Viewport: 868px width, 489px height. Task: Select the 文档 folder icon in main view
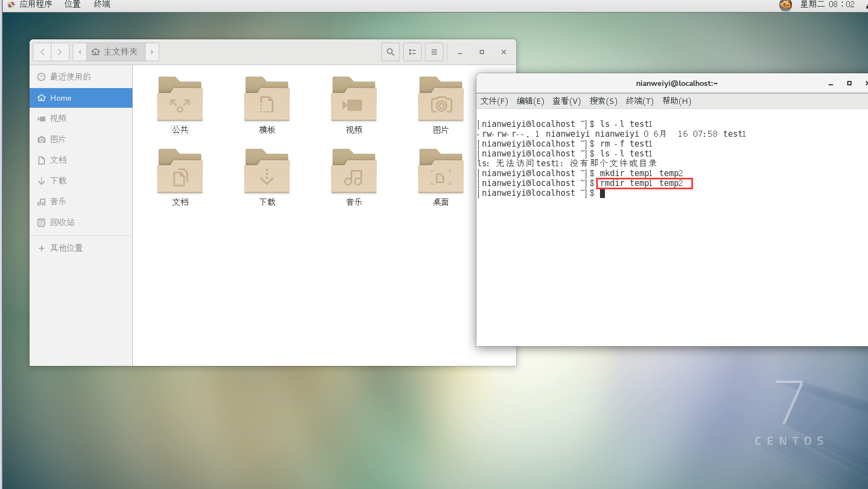[180, 171]
